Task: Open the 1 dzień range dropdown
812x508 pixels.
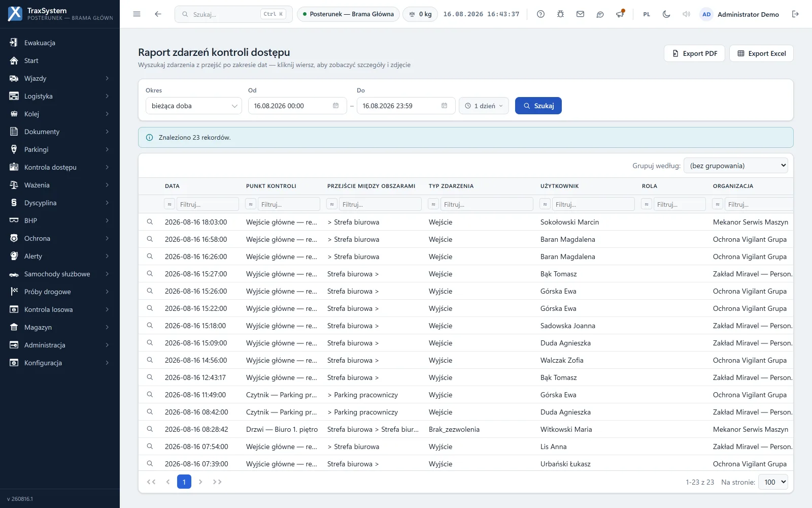Action: (x=484, y=106)
